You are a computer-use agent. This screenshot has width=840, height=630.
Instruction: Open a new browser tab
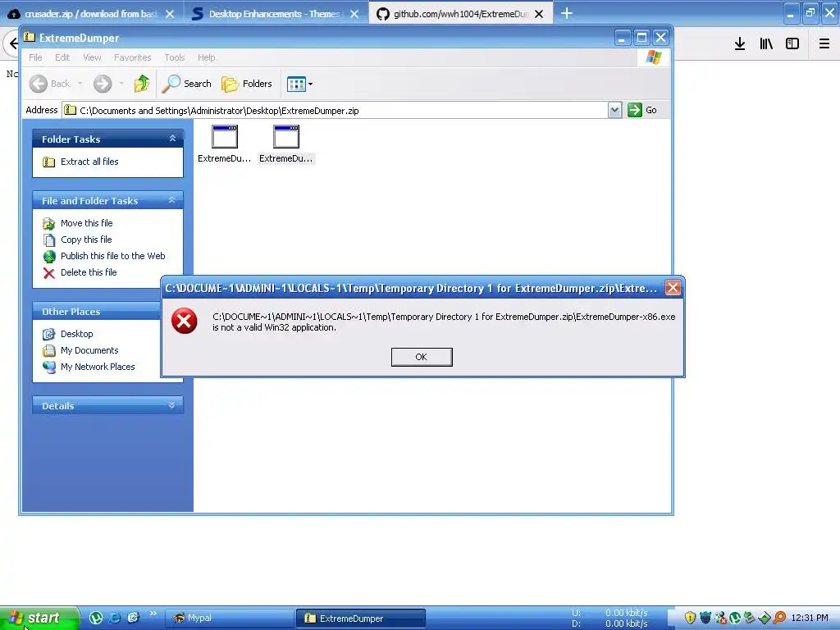point(566,13)
